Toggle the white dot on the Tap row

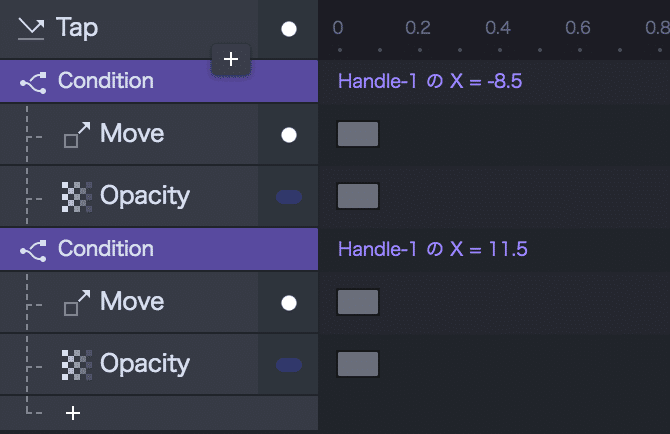pos(289,29)
